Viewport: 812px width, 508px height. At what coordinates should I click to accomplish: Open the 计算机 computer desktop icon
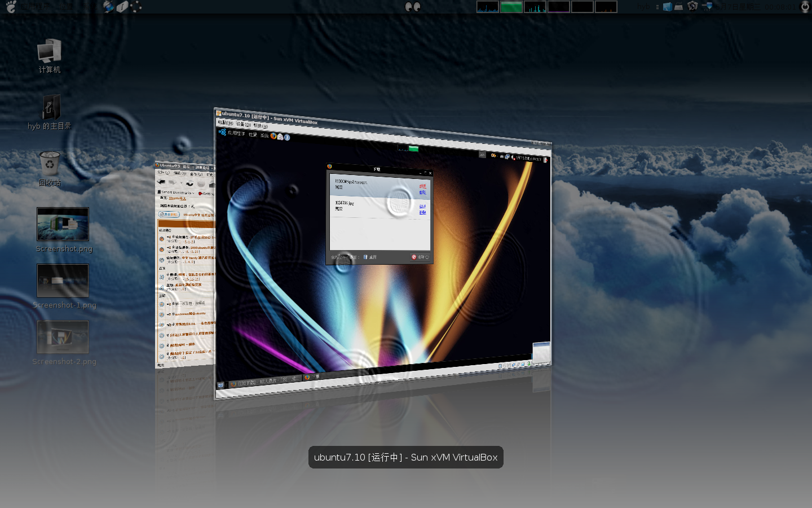[x=50, y=56]
